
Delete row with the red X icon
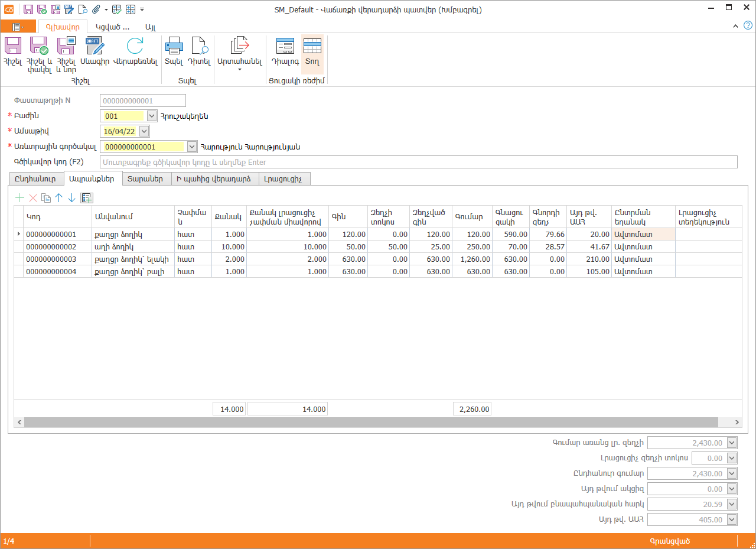click(x=33, y=198)
